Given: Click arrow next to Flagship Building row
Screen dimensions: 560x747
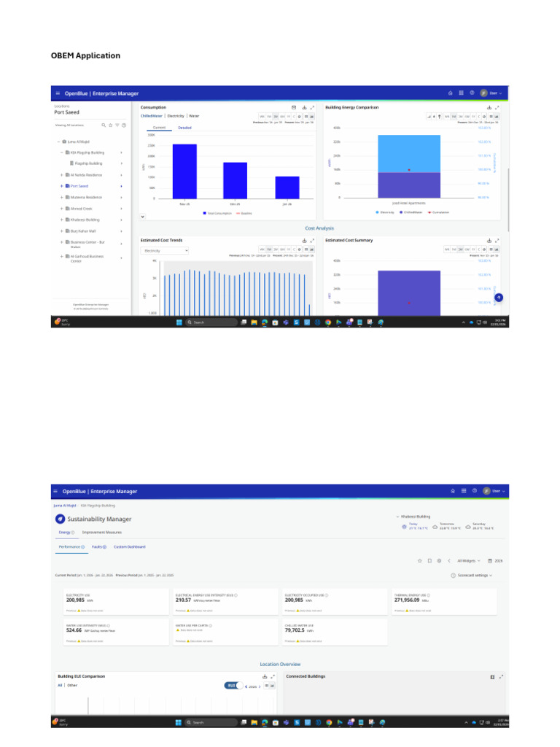Looking at the screenshot, I should point(122,163).
